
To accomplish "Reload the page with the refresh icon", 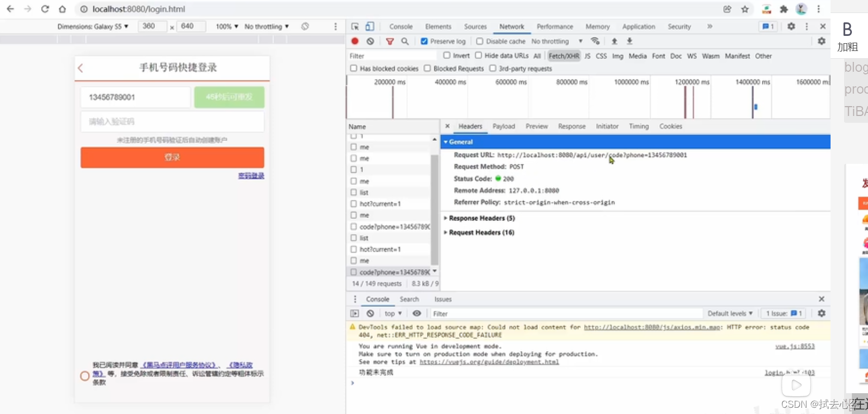I will pyautogui.click(x=45, y=9).
